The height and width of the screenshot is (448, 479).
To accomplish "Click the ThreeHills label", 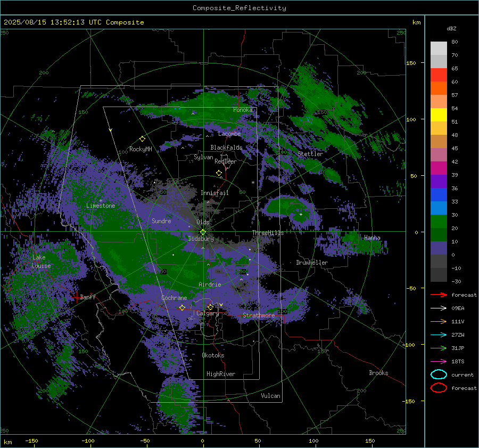I will 268,233.
